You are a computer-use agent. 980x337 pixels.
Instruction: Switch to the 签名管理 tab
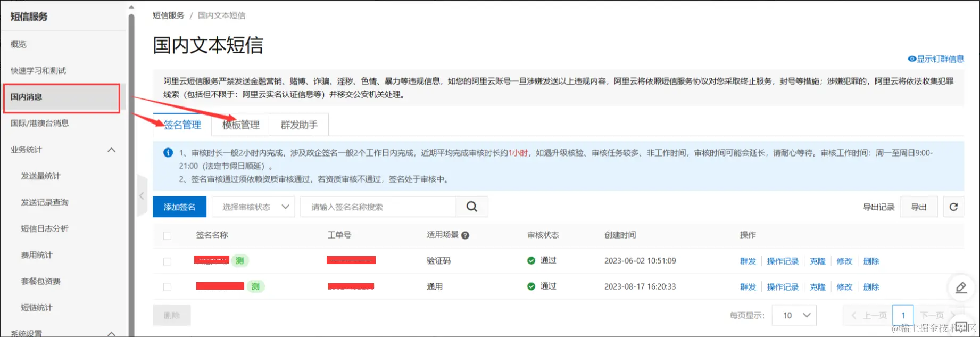(x=182, y=125)
